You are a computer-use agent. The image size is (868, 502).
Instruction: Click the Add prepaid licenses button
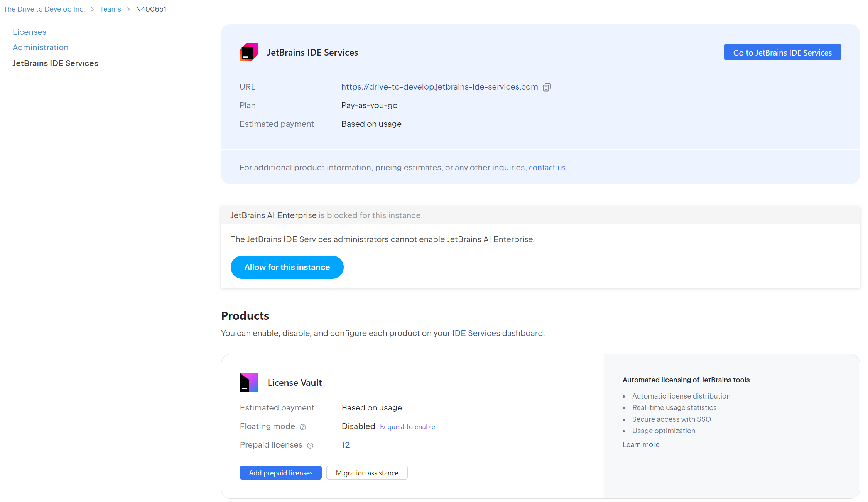click(x=280, y=472)
